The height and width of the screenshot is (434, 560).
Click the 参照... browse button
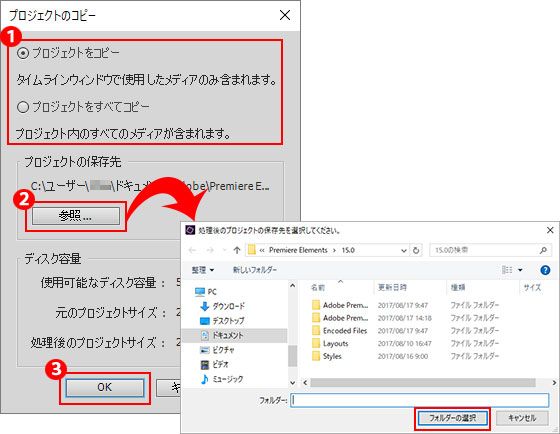pos(76,216)
